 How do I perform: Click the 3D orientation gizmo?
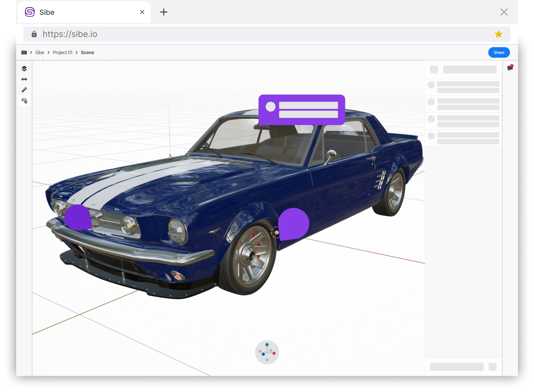click(x=267, y=352)
